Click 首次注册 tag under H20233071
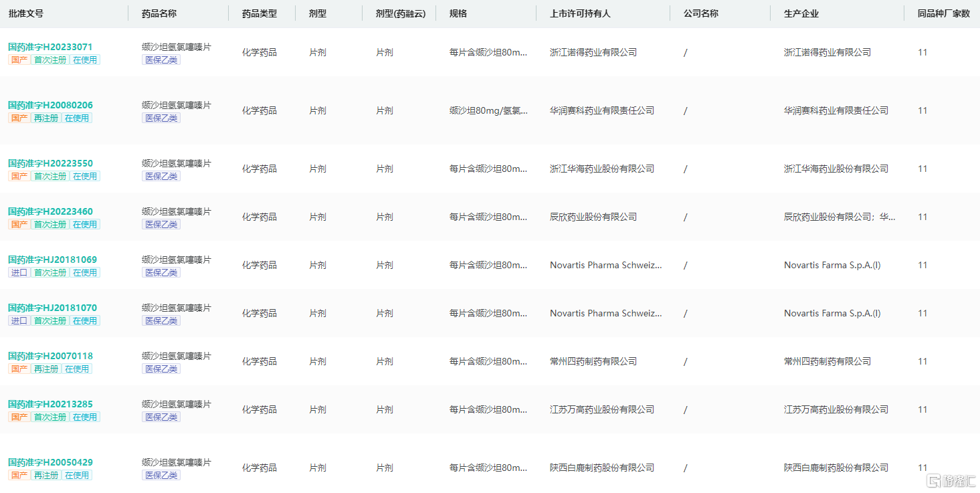Image resolution: width=980 pixels, height=493 pixels. [x=50, y=60]
